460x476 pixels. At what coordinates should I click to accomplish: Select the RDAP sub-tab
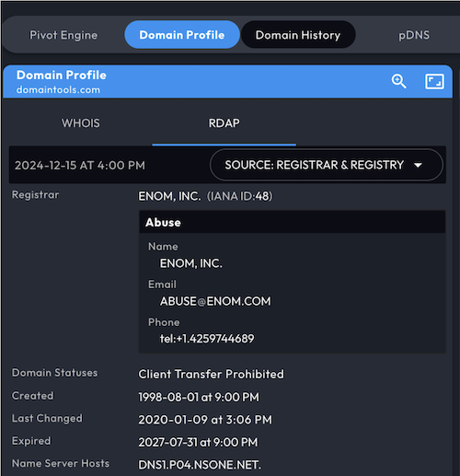(x=224, y=123)
